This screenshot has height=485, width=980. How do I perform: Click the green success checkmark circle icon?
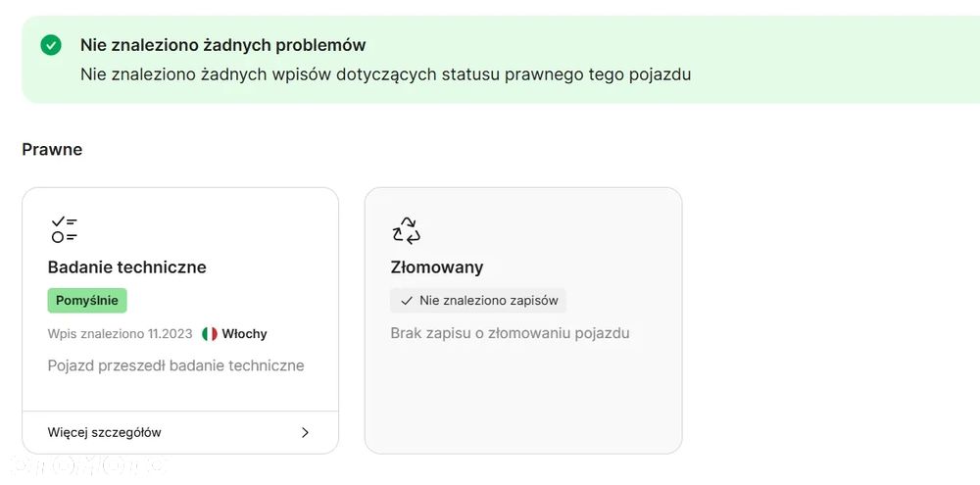tap(51, 45)
